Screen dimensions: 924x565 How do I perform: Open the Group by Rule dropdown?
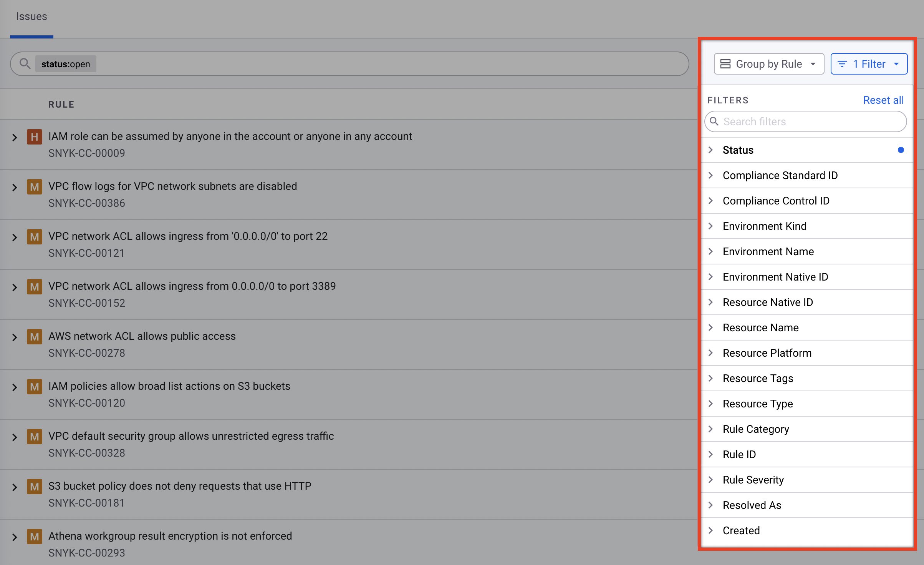(x=769, y=64)
